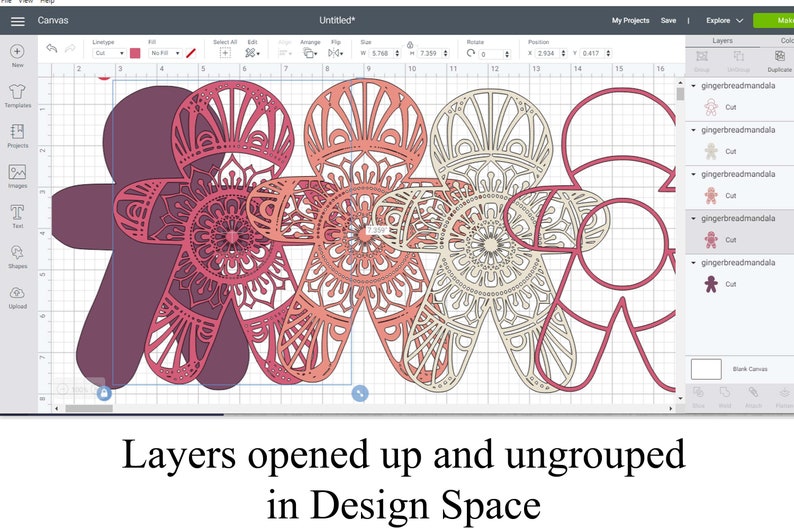Image resolution: width=794 pixels, height=529 pixels.
Task: Adjust the Rotate stepper arrows
Action: click(x=507, y=54)
